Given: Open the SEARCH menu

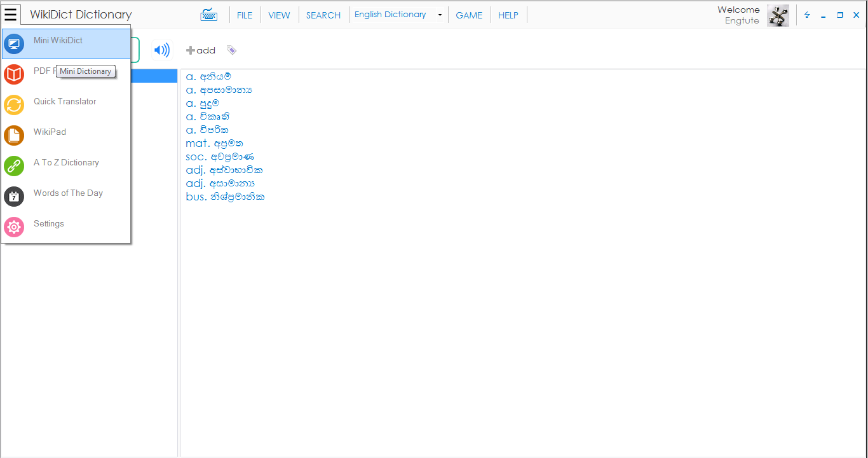Looking at the screenshot, I should coord(323,15).
